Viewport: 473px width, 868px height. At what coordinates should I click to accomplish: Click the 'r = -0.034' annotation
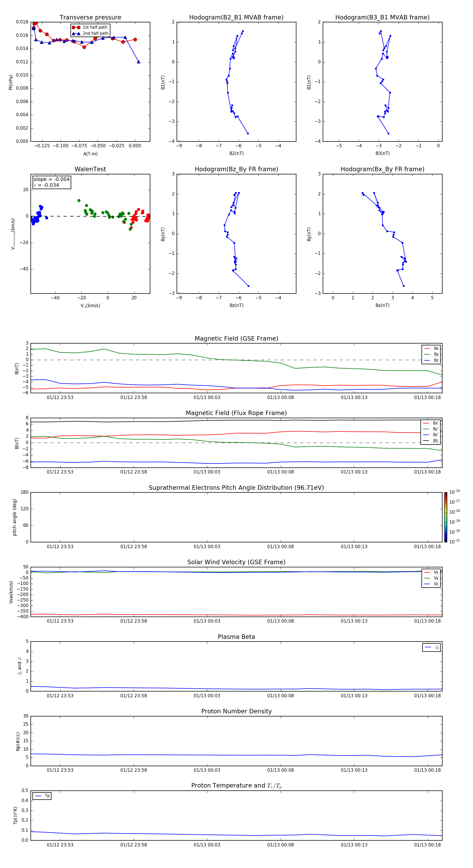[47, 185]
